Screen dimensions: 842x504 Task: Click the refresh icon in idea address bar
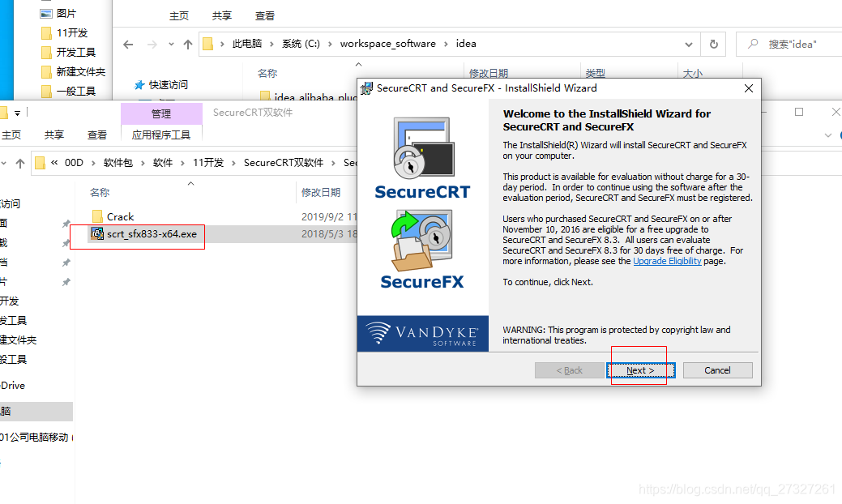pyautogui.click(x=714, y=44)
